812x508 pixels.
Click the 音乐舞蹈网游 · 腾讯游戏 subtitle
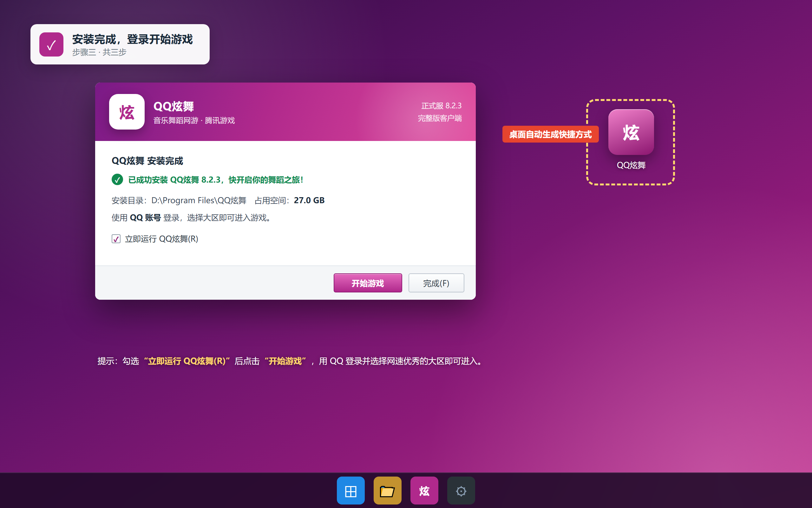point(194,120)
